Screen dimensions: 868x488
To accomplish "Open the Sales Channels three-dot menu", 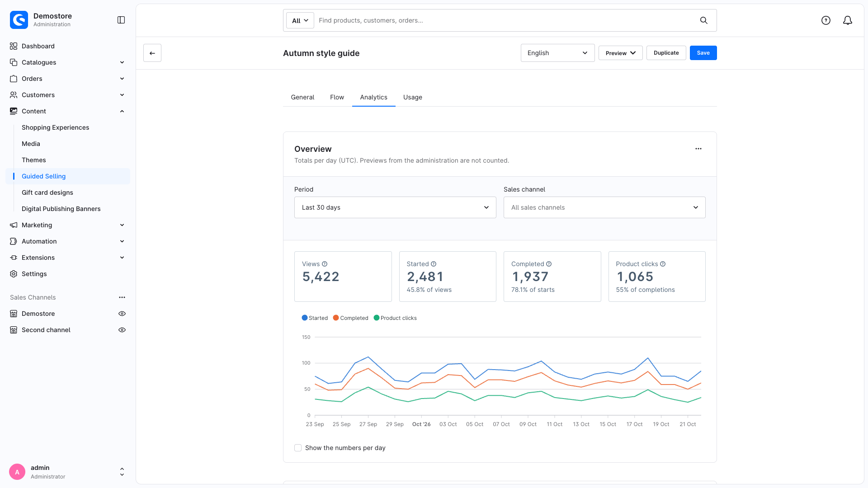I will (x=122, y=297).
